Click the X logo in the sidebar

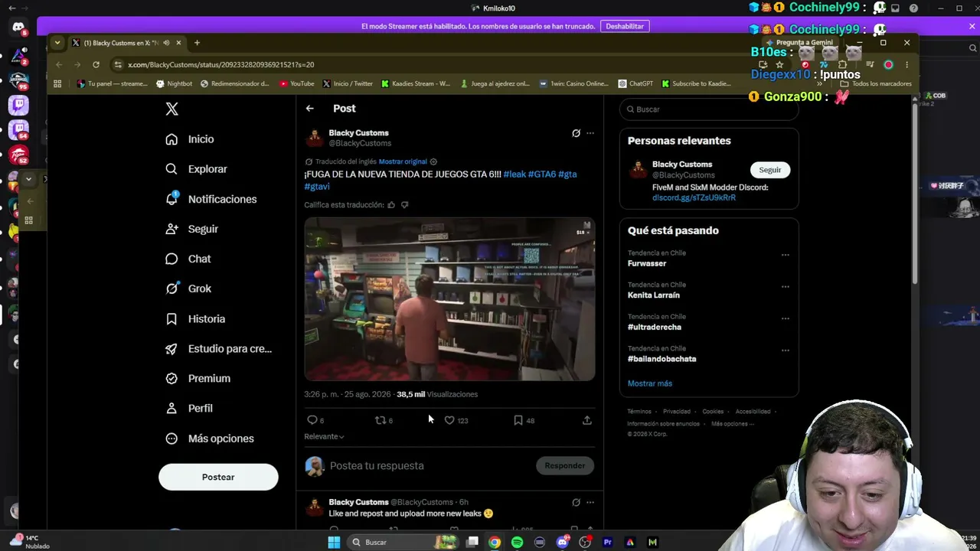pyautogui.click(x=172, y=109)
